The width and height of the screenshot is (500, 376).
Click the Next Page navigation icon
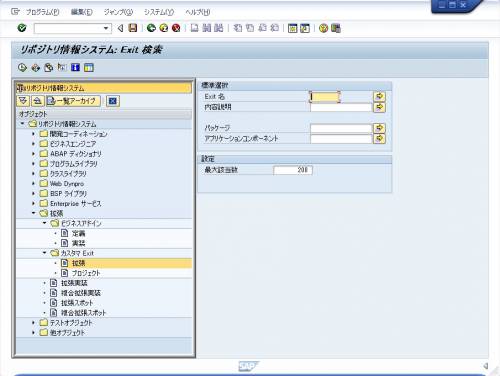point(262,28)
